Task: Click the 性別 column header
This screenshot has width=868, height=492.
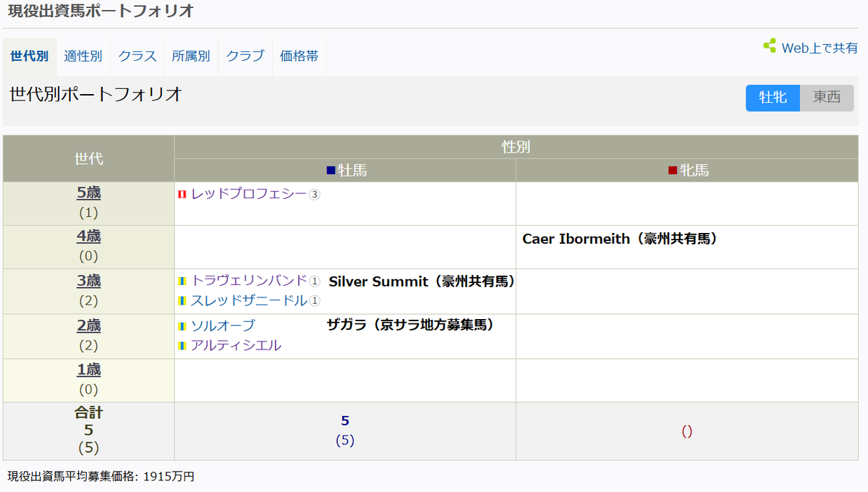Action: 516,147
